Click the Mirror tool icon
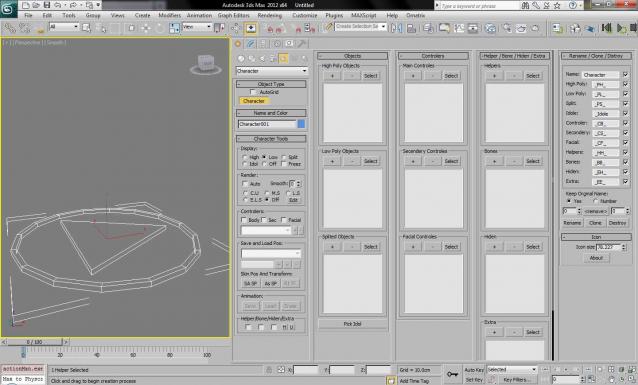This screenshot has height=385, width=638. (395, 28)
